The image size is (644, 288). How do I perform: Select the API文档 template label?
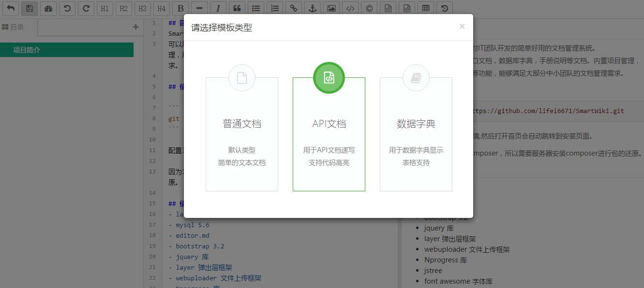click(329, 124)
